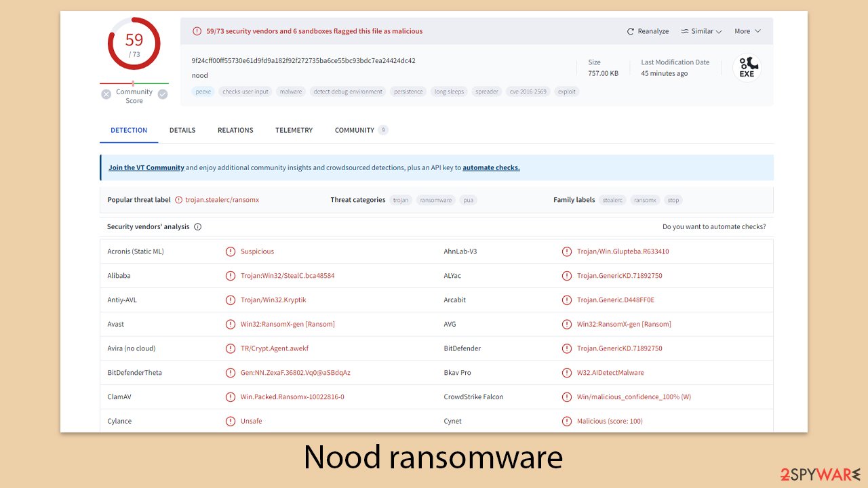
Task: Vote the file harmless with the checkmark toggle
Action: click(162, 94)
